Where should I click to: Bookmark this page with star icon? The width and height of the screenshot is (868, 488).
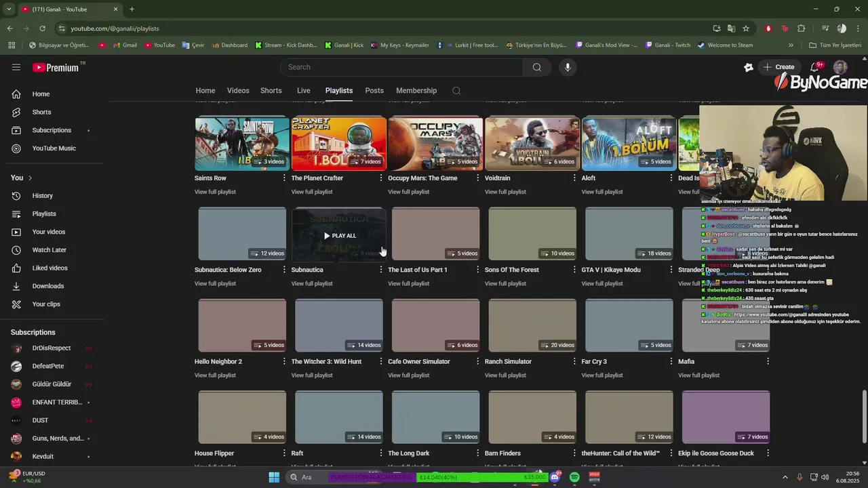[x=746, y=28]
